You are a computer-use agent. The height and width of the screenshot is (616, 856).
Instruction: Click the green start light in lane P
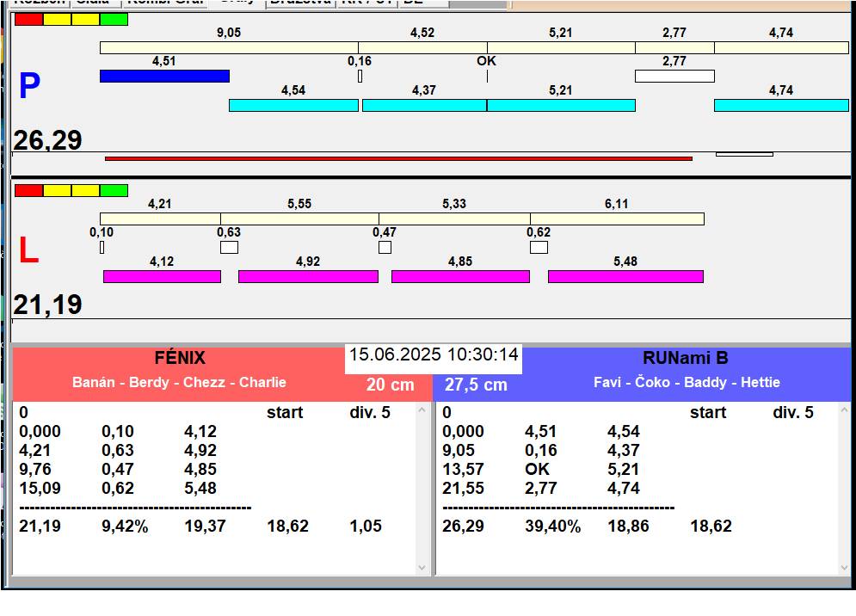[114, 19]
